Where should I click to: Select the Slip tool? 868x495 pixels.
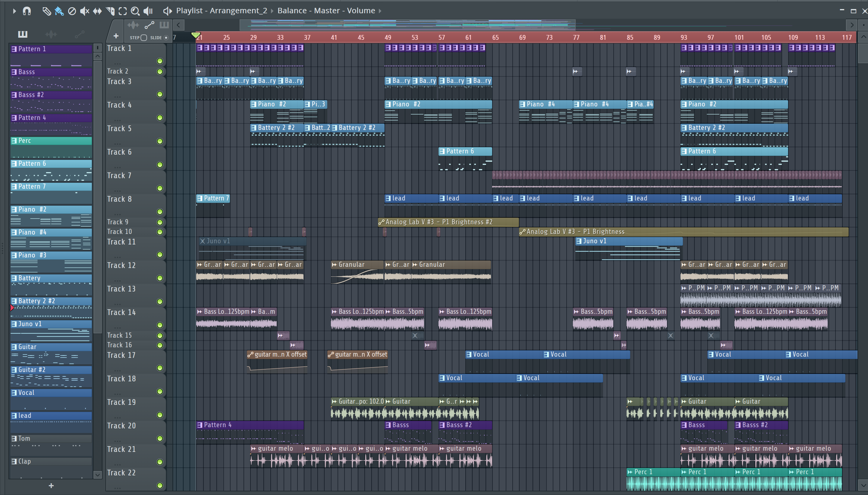(97, 11)
